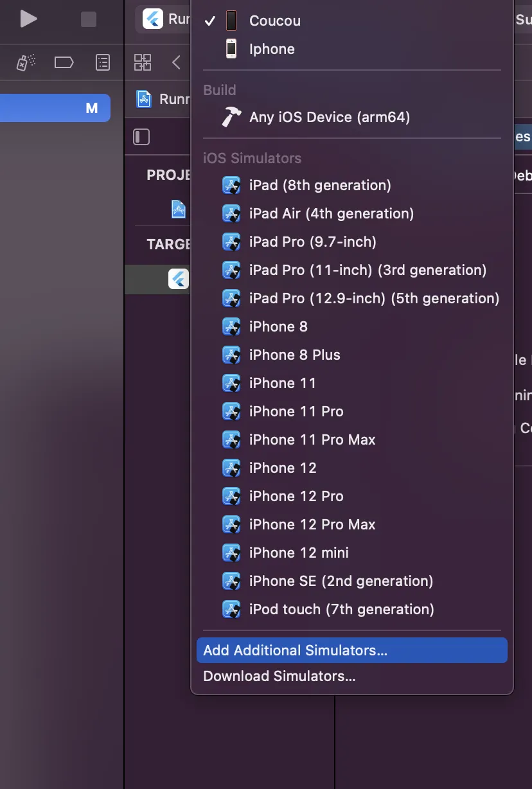Click Download Simulators…
The width and height of the screenshot is (532, 789).
click(x=352, y=676)
